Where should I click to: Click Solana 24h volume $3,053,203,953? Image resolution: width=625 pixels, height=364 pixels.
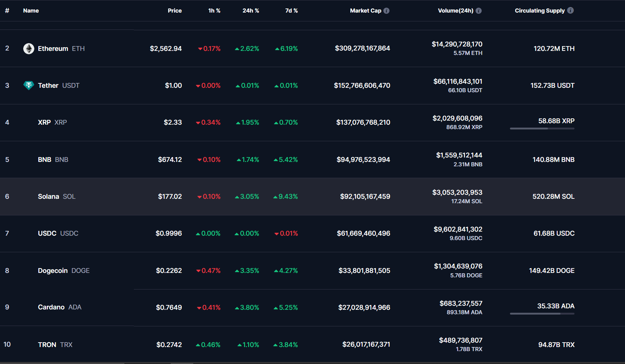click(x=457, y=193)
